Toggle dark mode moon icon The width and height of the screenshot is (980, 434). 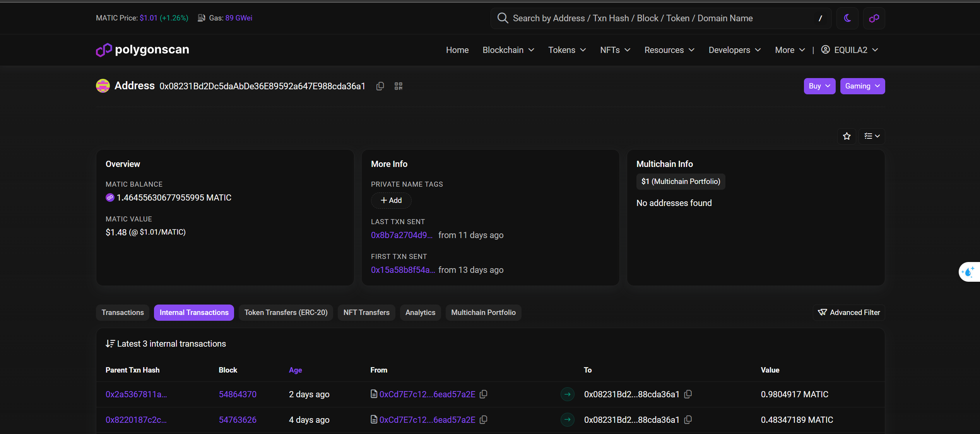(847, 18)
